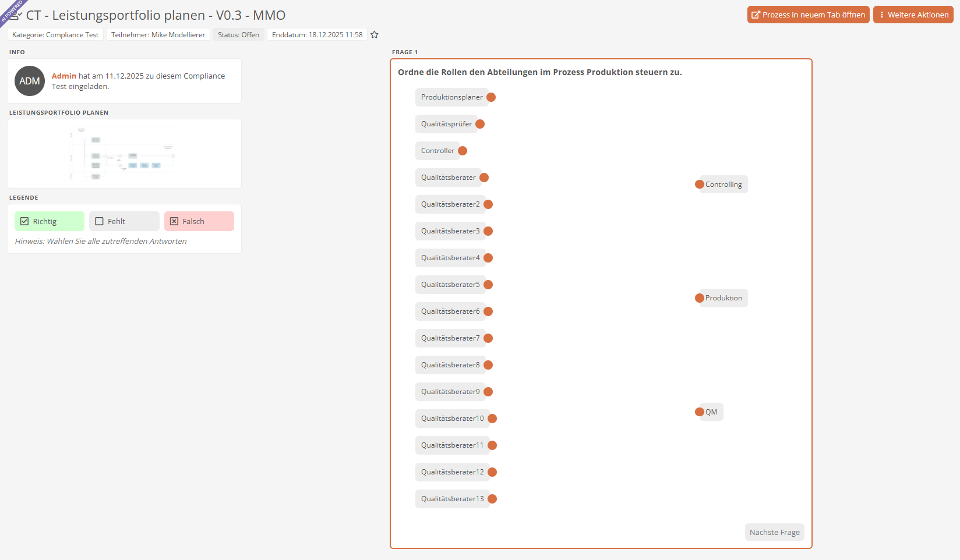The image size is (960, 560).
Task: Click the Enddatum 18.12.2025 11:58 tag
Action: (x=317, y=35)
